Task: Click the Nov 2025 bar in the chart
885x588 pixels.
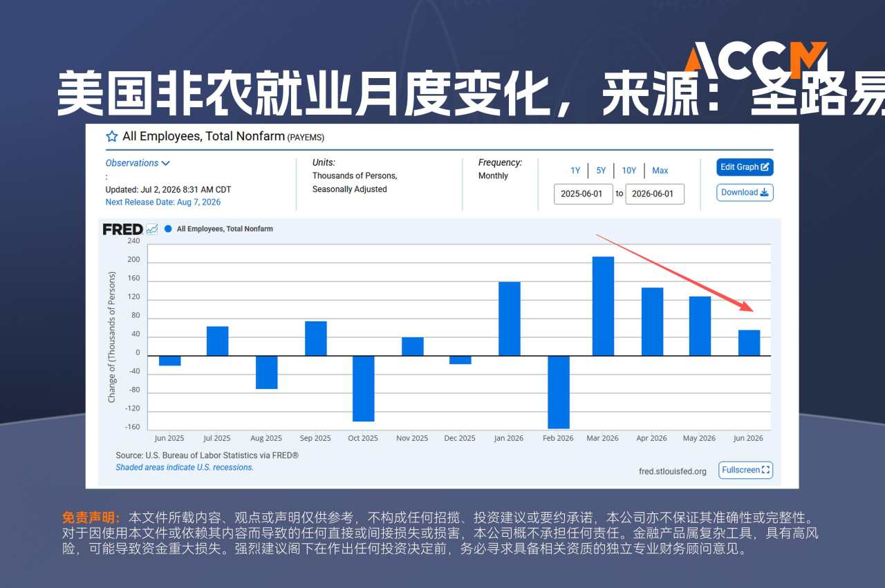Action: pos(413,347)
